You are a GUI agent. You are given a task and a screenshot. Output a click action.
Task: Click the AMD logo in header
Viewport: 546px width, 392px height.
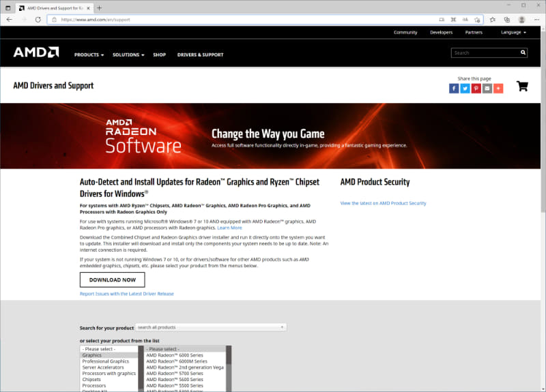(36, 52)
